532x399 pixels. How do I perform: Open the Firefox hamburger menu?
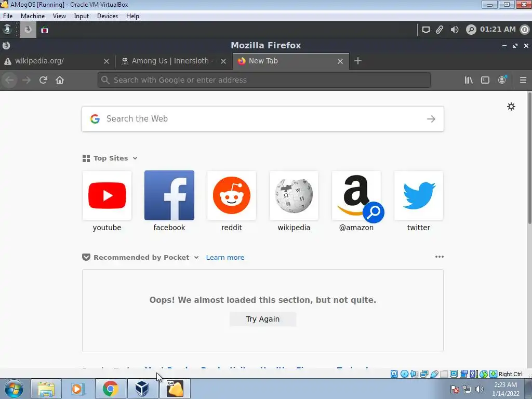point(523,80)
